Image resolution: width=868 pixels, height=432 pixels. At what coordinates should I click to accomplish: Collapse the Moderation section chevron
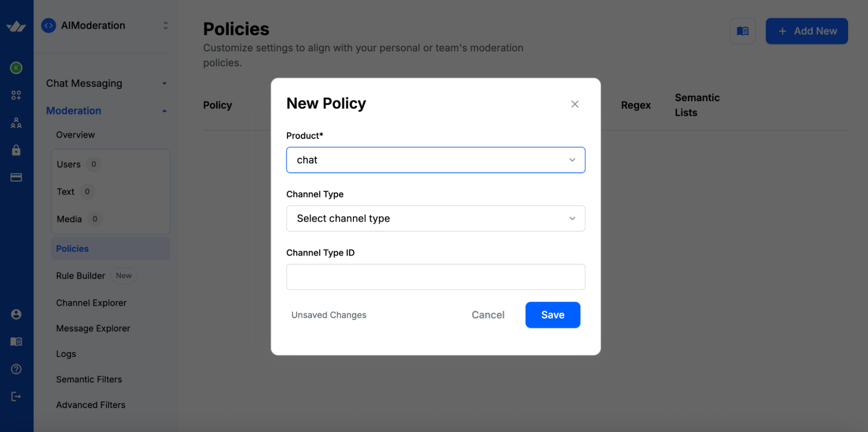tap(164, 111)
